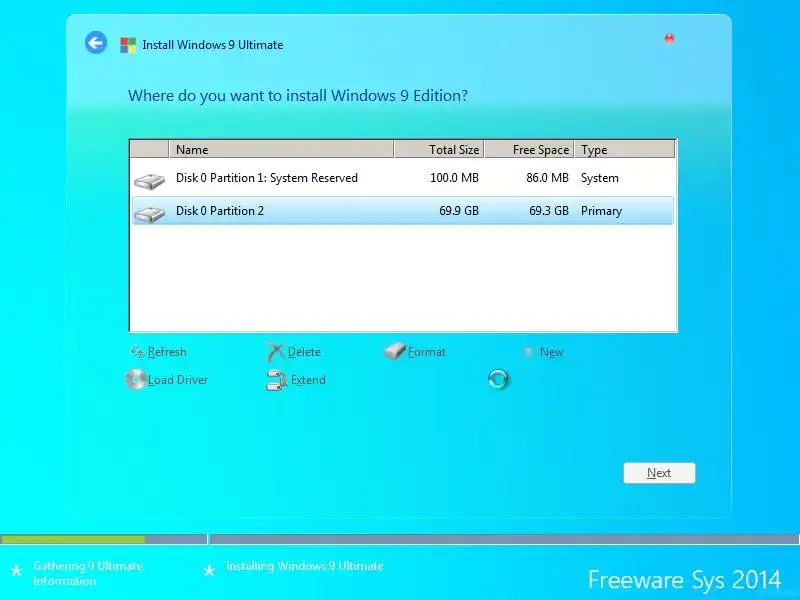Sort by the Total Size column header
The width and height of the screenshot is (800, 600).
439,149
